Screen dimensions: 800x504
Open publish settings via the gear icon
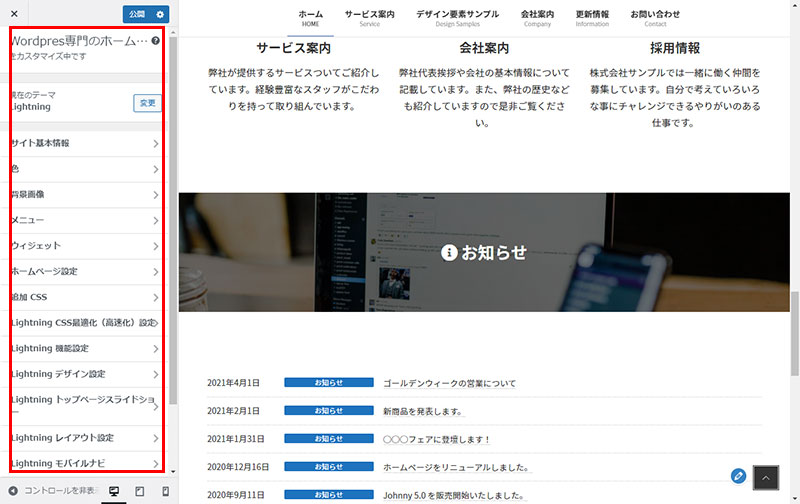(161, 14)
